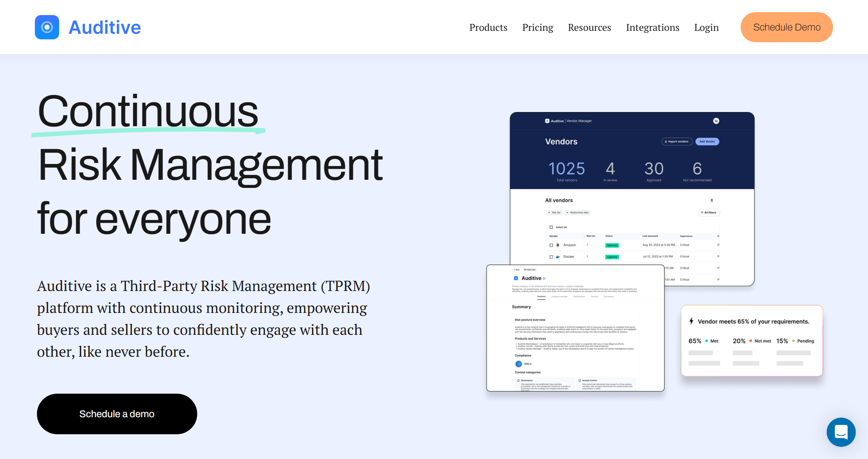Open the Products menu item
The image size is (868, 459).
pos(488,27)
